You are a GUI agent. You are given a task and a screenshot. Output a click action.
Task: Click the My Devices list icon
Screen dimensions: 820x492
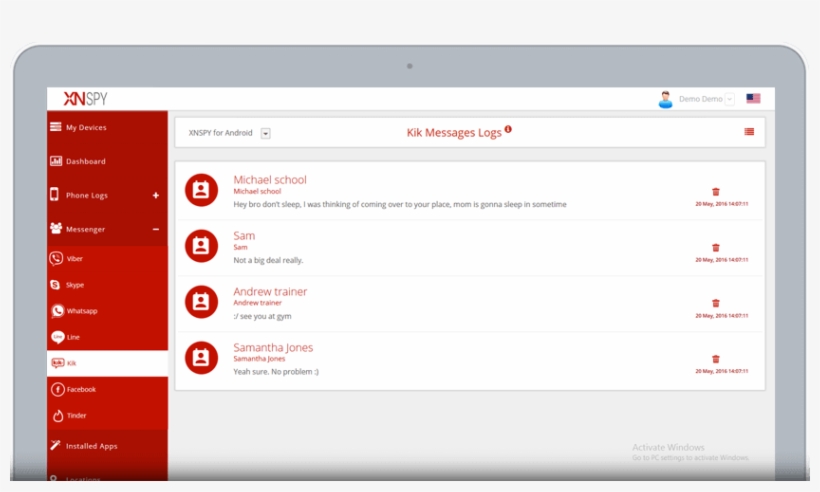[x=55, y=127]
